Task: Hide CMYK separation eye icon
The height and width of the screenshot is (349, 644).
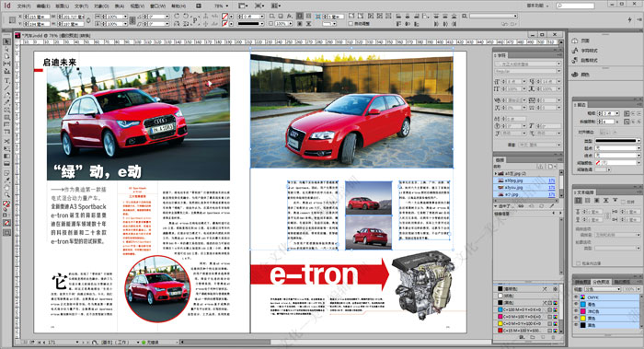Action: tap(576, 297)
